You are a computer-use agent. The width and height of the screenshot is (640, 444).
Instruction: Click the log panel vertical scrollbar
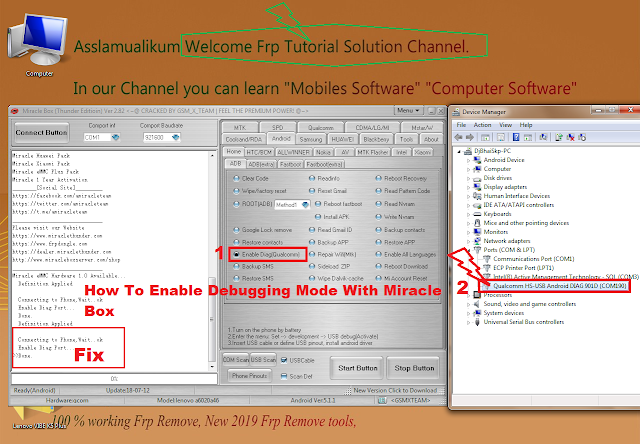pos(211,260)
